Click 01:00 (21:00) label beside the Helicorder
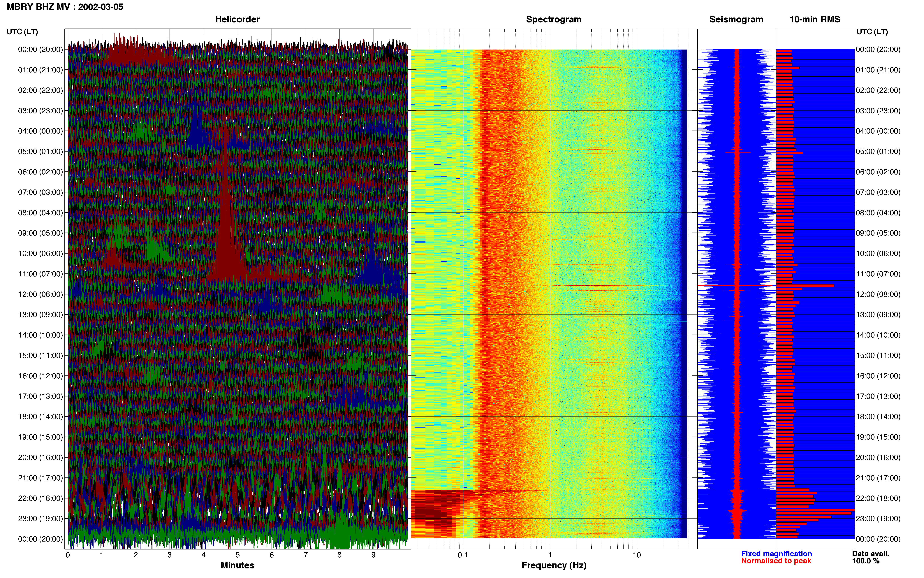 41,70
